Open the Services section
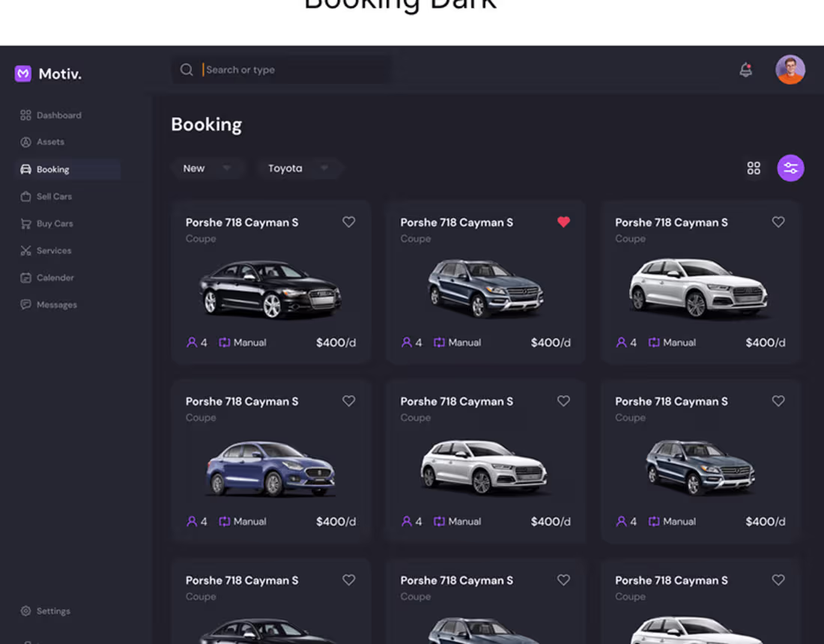The width and height of the screenshot is (824, 644). (x=55, y=250)
